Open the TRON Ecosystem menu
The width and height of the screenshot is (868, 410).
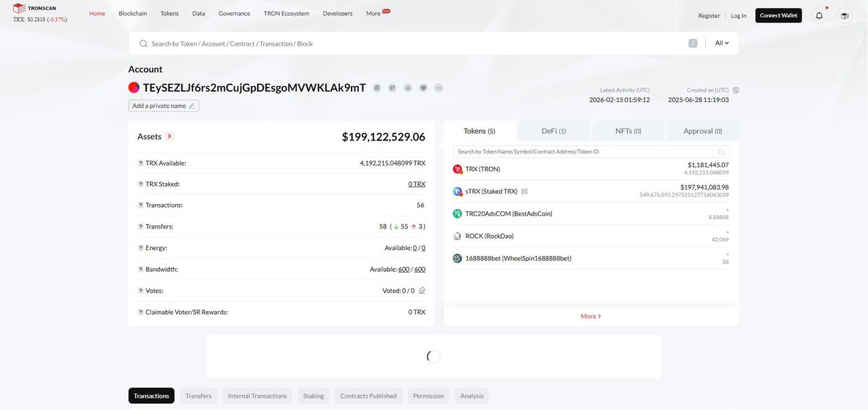tap(286, 14)
